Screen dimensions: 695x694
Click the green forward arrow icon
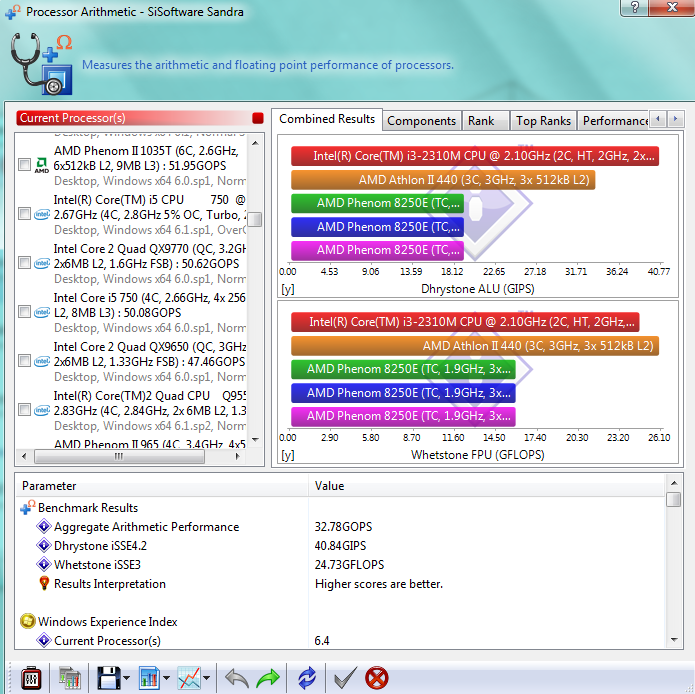[x=268, y=678]
